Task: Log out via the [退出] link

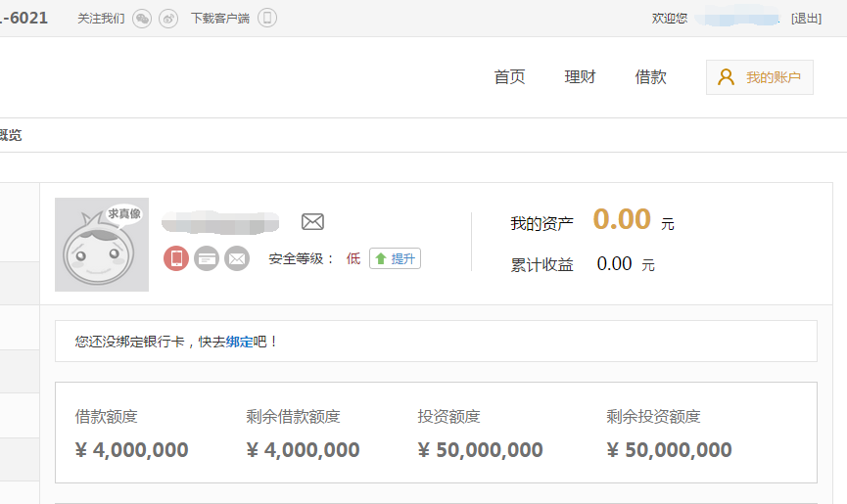Action: pos(806,19)
